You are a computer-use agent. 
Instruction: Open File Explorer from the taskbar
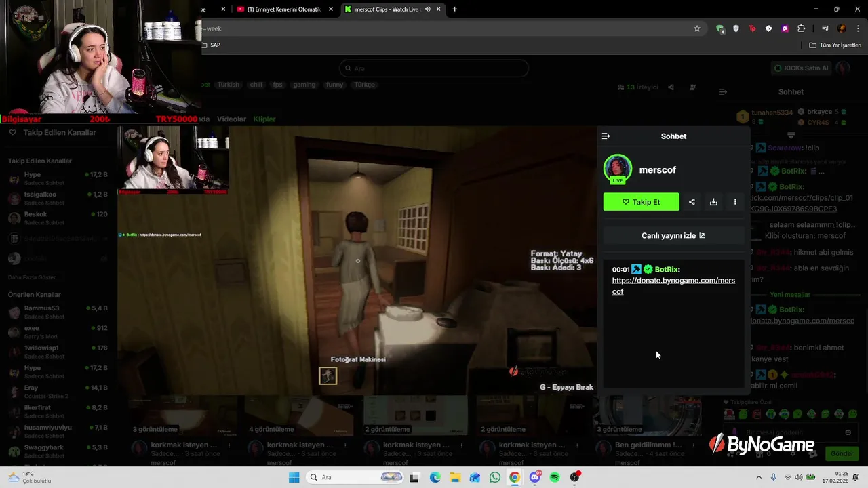coord(454,477)
